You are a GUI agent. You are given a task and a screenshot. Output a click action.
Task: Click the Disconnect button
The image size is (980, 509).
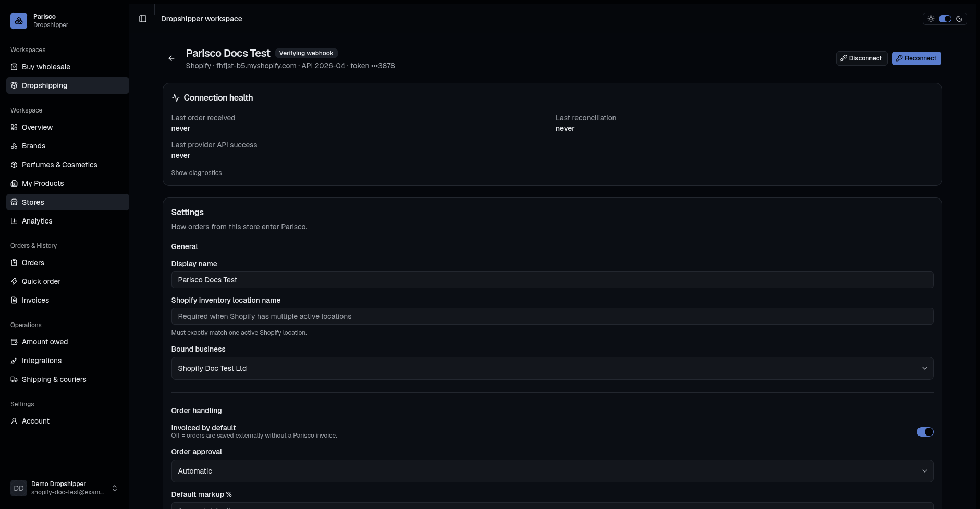point(861,58)
